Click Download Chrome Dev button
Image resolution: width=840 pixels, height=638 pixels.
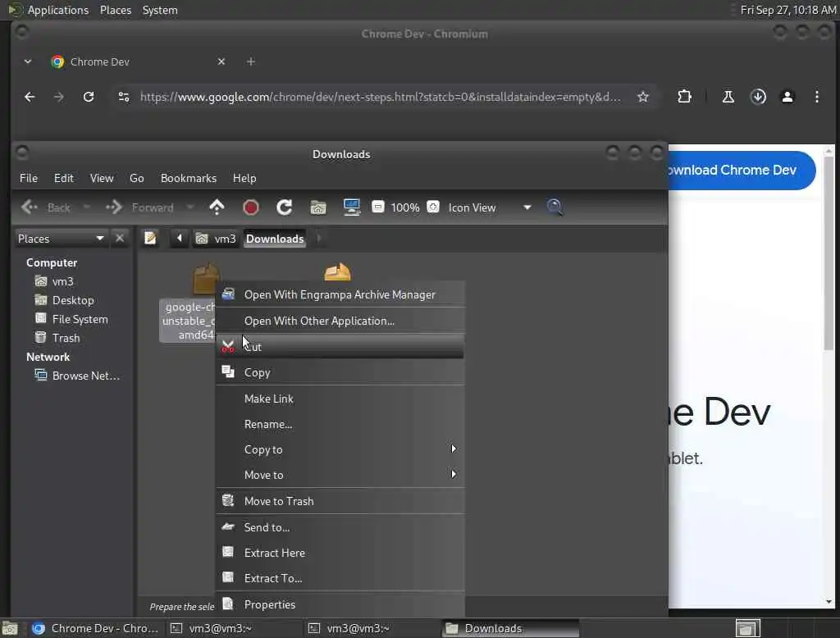point(742,171)
